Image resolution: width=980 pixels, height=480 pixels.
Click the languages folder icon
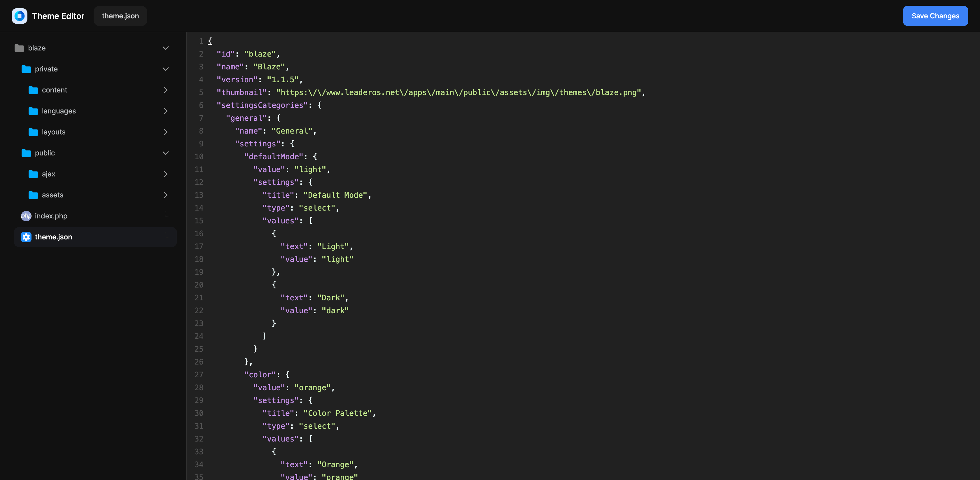point(33,111)
